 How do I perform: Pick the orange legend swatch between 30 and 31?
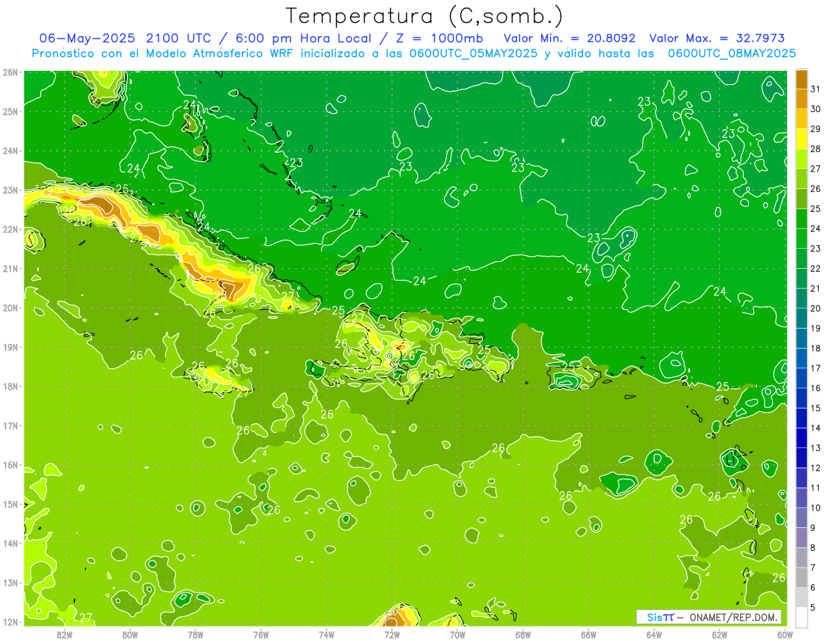801,99
